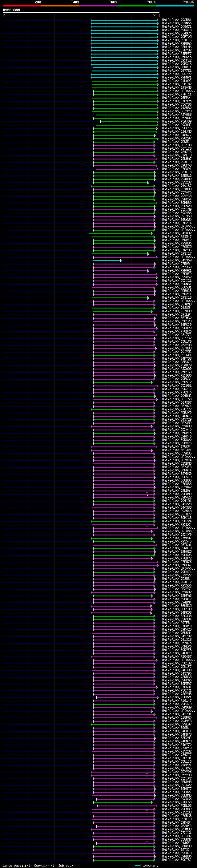Click the UniRef100_Q9XFL2 label
Image resolution: width=197 pixels, height=868 pixels.
(x=176, y=61)
